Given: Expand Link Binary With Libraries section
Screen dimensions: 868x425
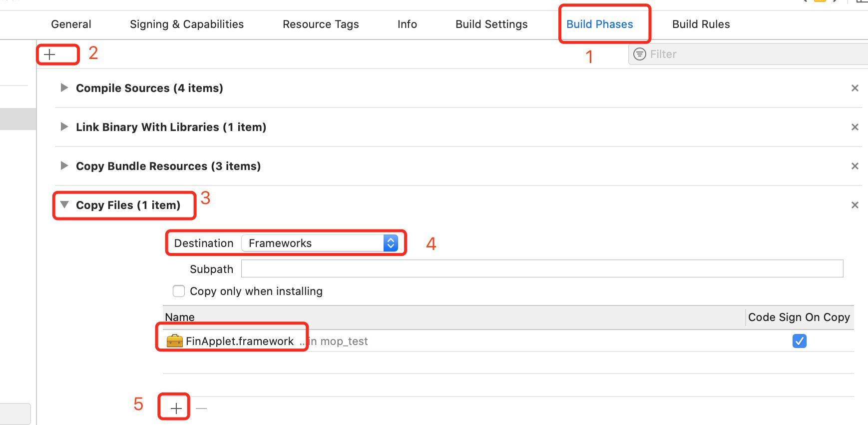Looking at the screenshot, I should pos(64,127).
